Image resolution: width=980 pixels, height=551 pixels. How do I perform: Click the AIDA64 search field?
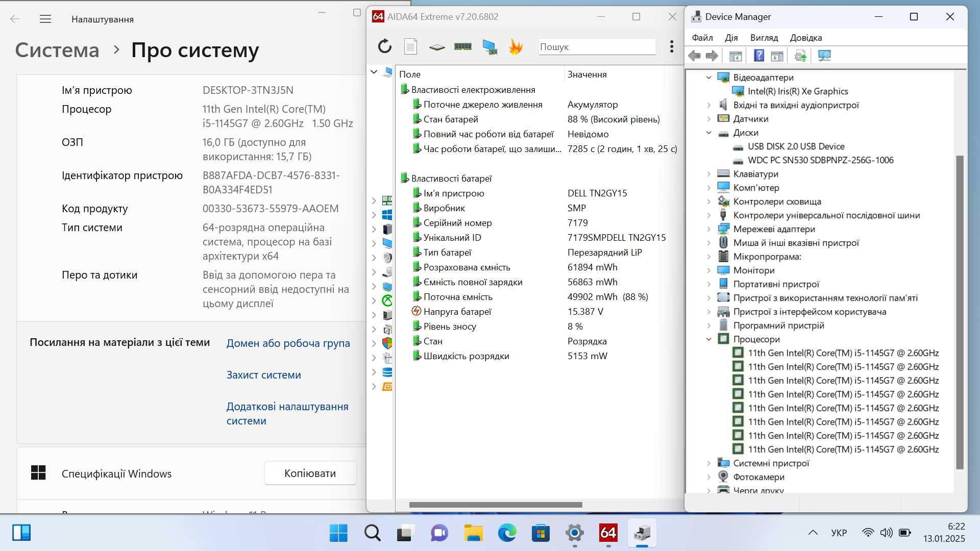tap(597, 47)
